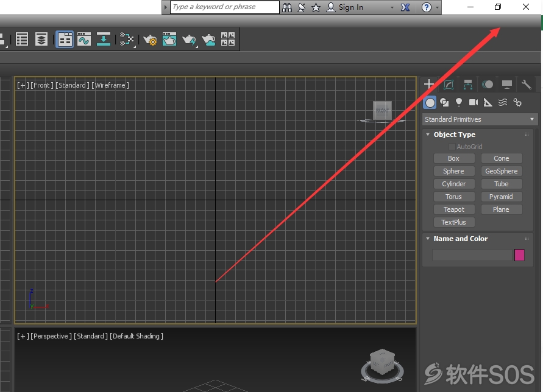This screenshot has width=543, height=392.
Task: Enable the AutoGrid checkbox
Action: (452, 147)
